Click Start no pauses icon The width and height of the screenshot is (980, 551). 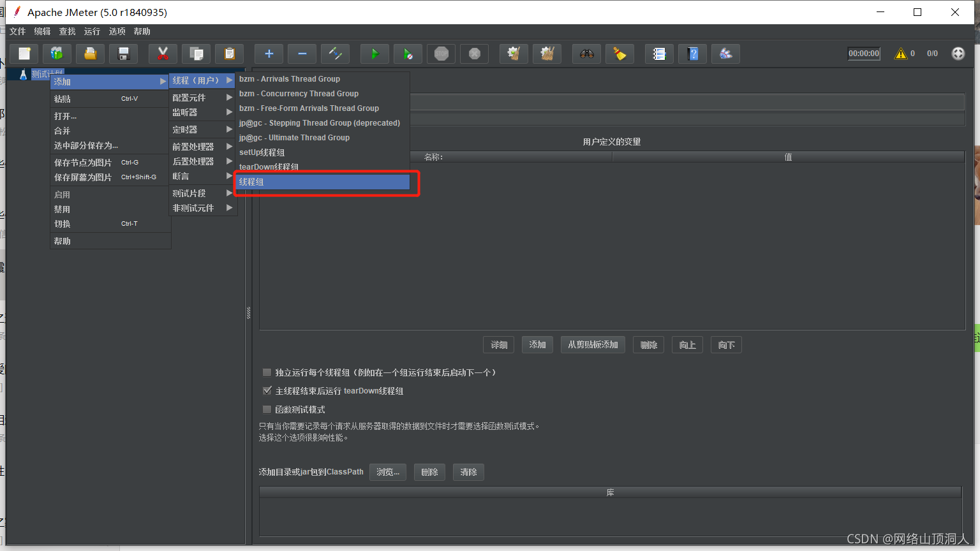(x=408, y=54)
